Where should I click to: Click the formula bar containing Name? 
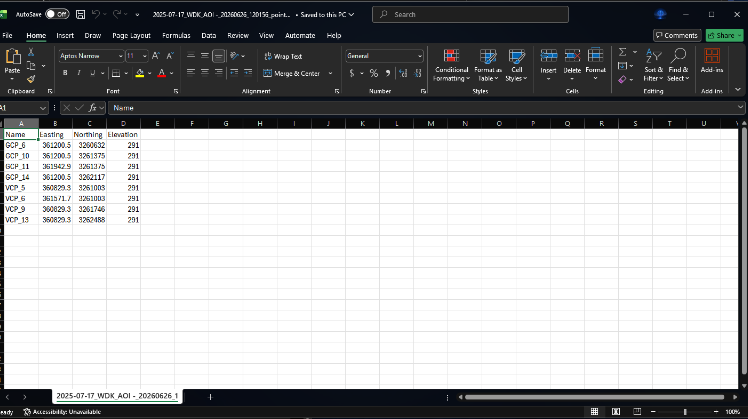click(422, 108)
